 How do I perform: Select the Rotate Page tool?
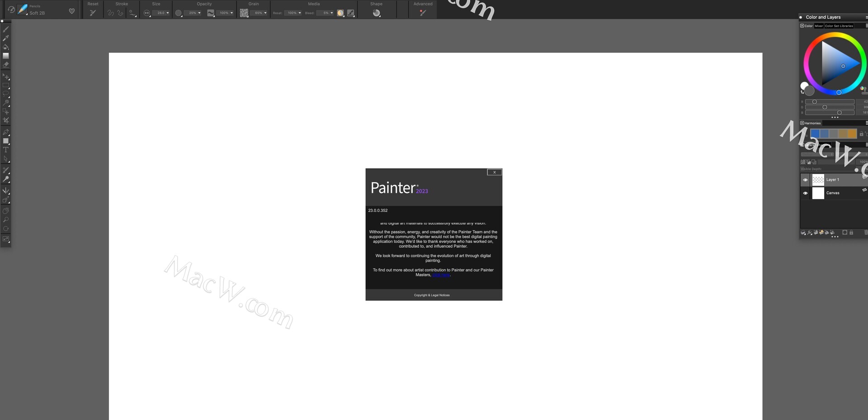6,229
